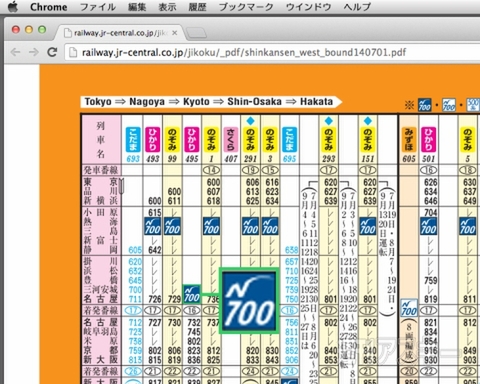Click the N700 icon in the ひかり 493 column
Image resolution: width=480 pixels, height=384 pixels.
[x=153, y=226]
